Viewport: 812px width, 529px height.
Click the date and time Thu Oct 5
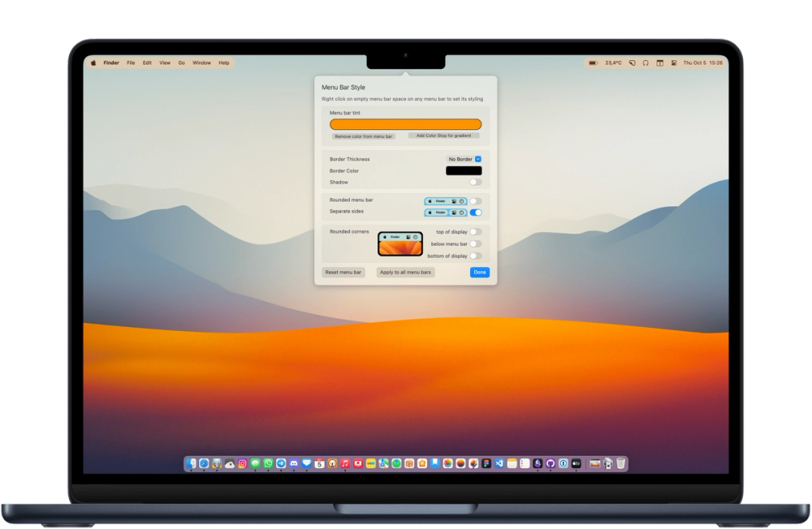(702, 62)
